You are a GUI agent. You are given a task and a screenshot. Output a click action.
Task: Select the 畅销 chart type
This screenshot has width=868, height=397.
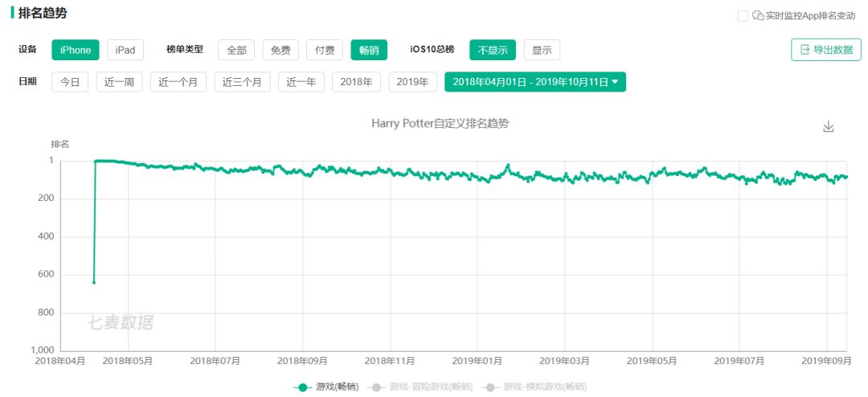click(x=369, y=50)
